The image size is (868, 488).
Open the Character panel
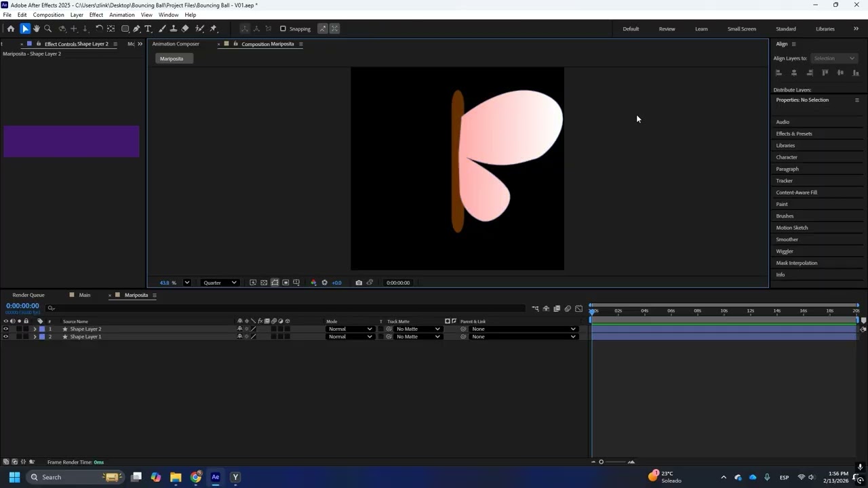(x=787, y=157)
